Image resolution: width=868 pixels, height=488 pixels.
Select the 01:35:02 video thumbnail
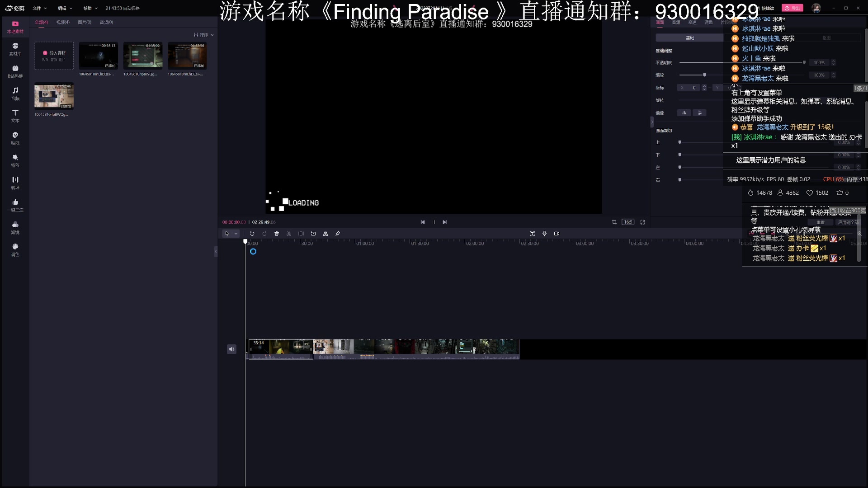tap(143, 56)
